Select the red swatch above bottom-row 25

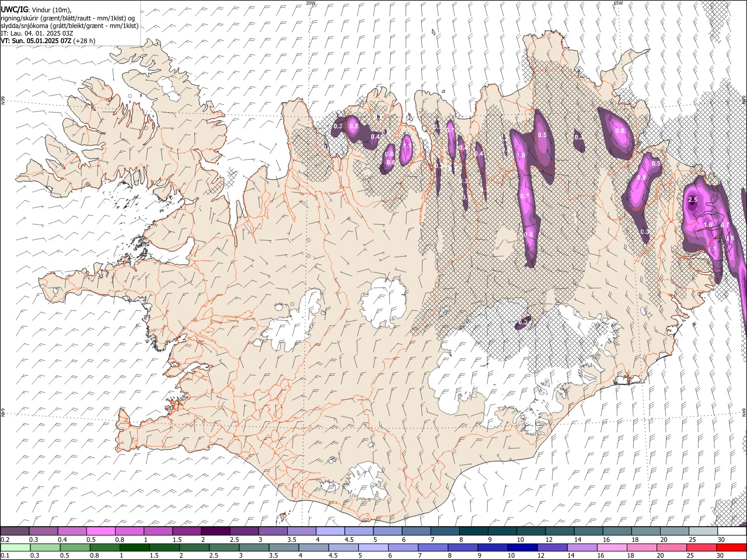tap(702, 548)
